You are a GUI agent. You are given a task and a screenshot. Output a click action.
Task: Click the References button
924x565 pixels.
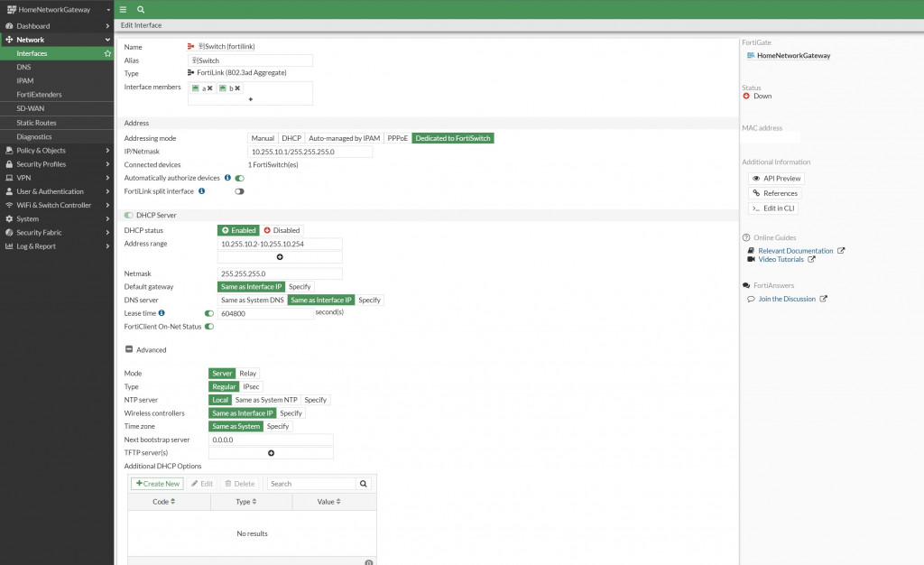pos(774,193)
